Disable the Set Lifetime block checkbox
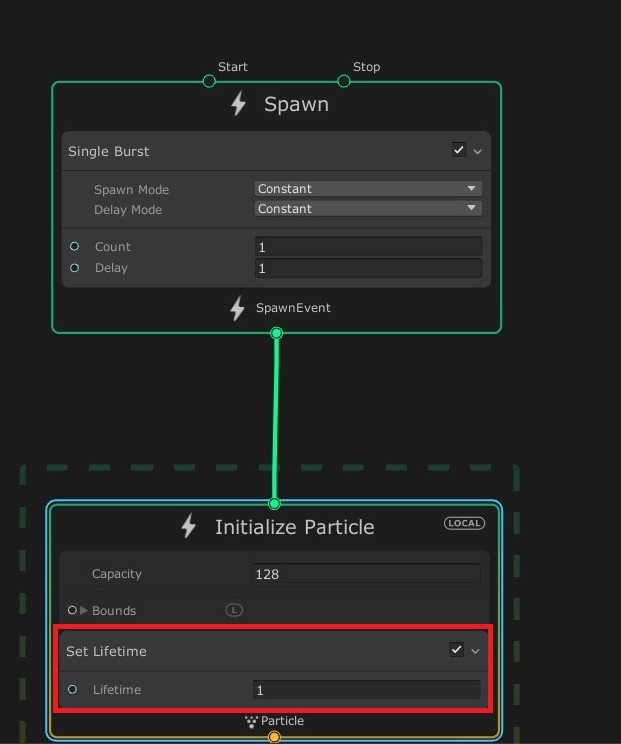621x744 pixels. pyautogui.click(x=456, y=649)
